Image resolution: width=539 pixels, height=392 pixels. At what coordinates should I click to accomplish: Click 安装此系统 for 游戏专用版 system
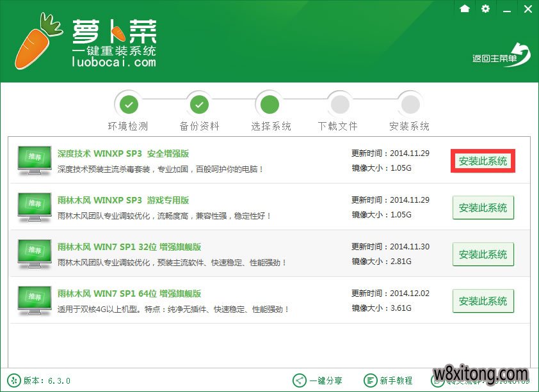[483, 208]
